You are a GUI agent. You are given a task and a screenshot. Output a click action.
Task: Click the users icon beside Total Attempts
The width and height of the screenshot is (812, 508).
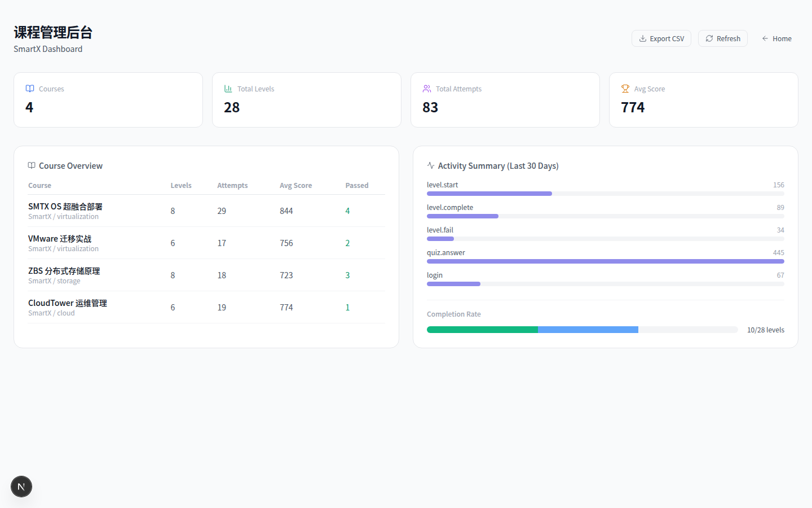point(427,89)
